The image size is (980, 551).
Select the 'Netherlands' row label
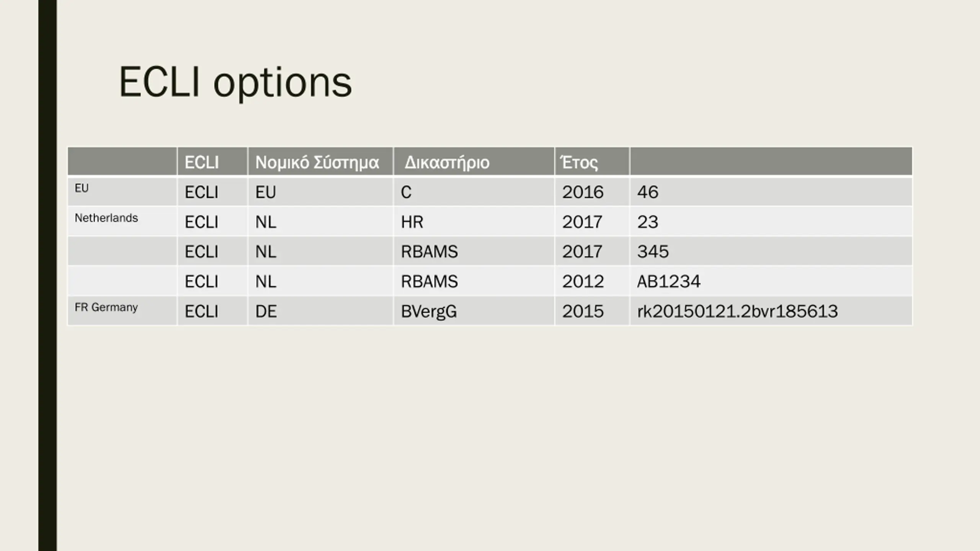click(106, 218)
